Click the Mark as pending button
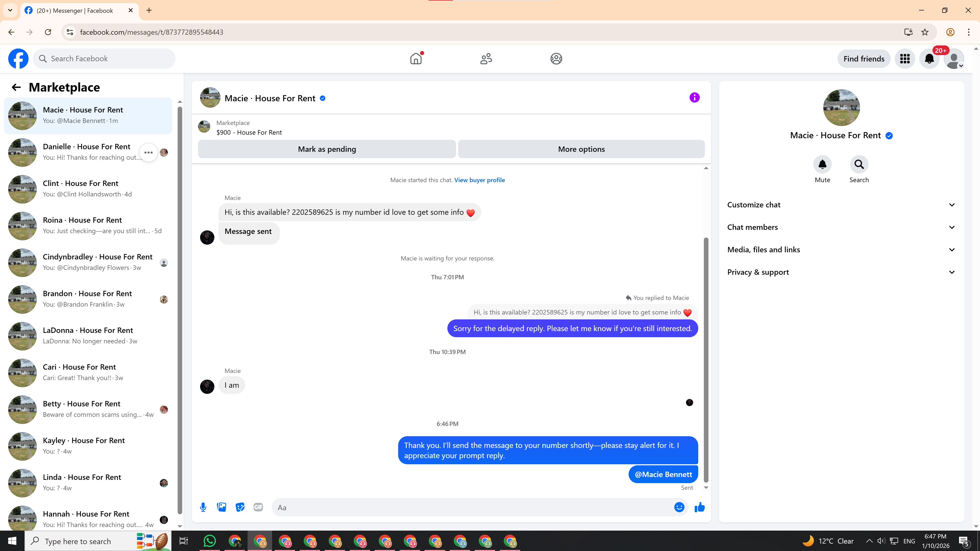This screenshot has width=980, height=551. pyautogui.click(x=327, y=149)
